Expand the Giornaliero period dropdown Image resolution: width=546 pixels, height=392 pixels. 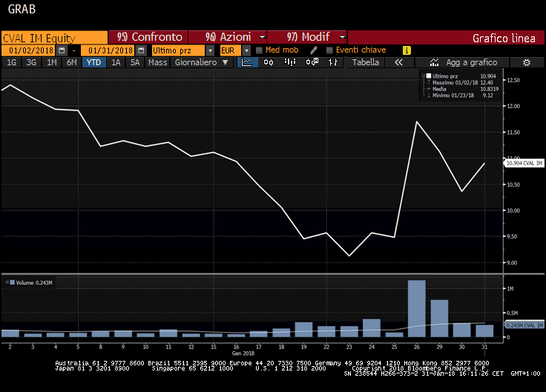(226, 63)
